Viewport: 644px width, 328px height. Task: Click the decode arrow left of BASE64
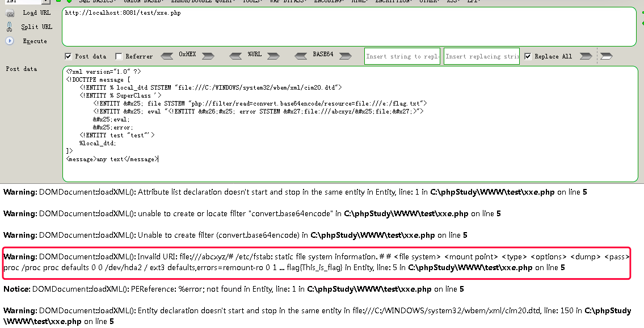tap(301, 56)
